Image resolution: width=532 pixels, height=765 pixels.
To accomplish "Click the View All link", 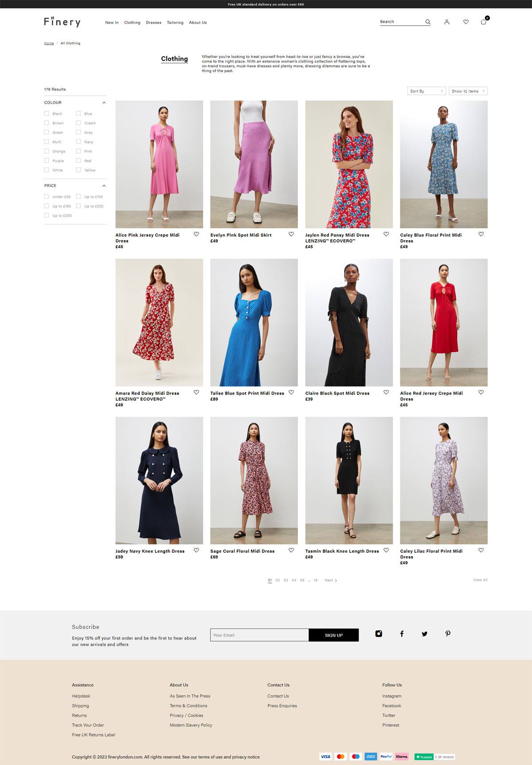I will click(x=480, y=580).
